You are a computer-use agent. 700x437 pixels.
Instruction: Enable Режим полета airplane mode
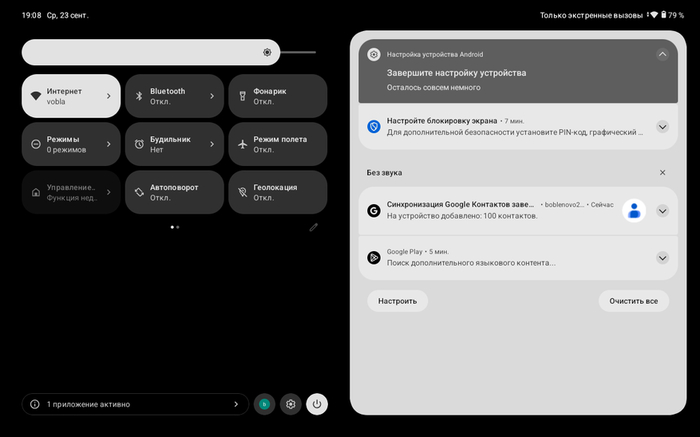pos(278,144)
